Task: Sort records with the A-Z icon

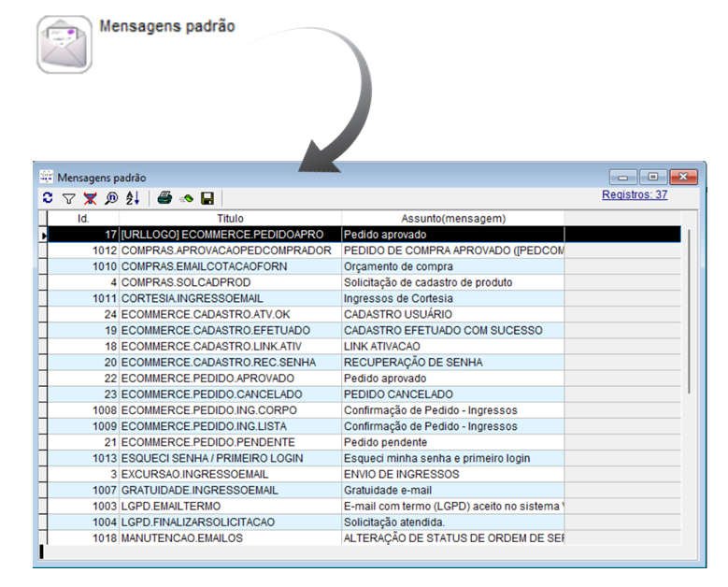Action: coord(132,198)
